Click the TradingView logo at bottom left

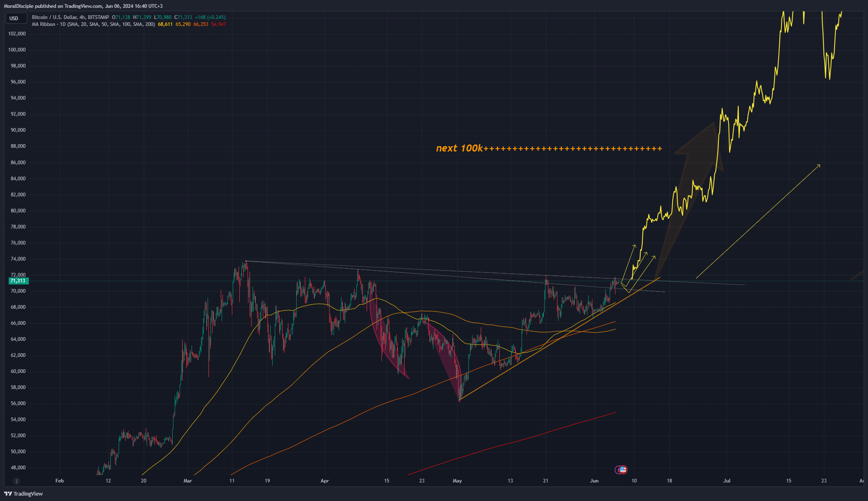point(23,494)
